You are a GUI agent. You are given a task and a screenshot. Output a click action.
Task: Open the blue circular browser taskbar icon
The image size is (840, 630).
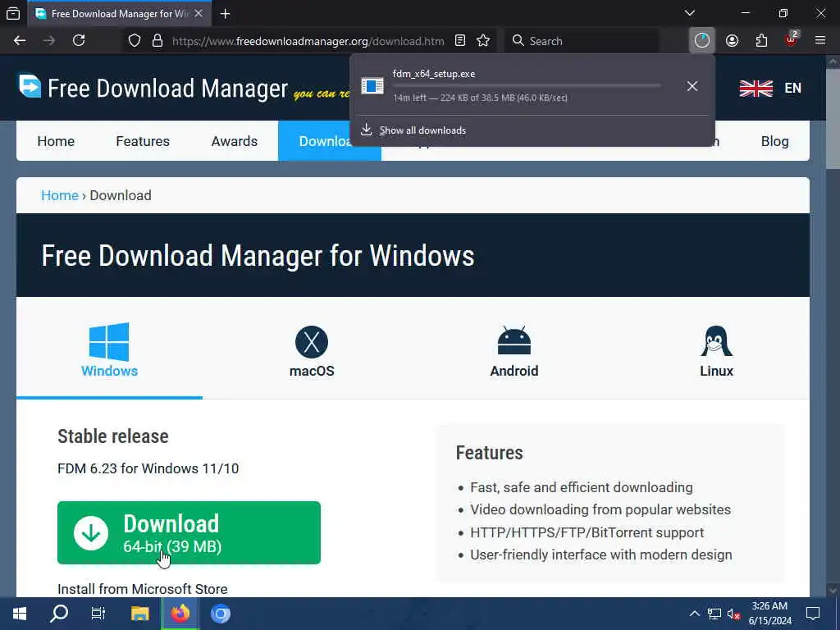click(x=220, y=614)
